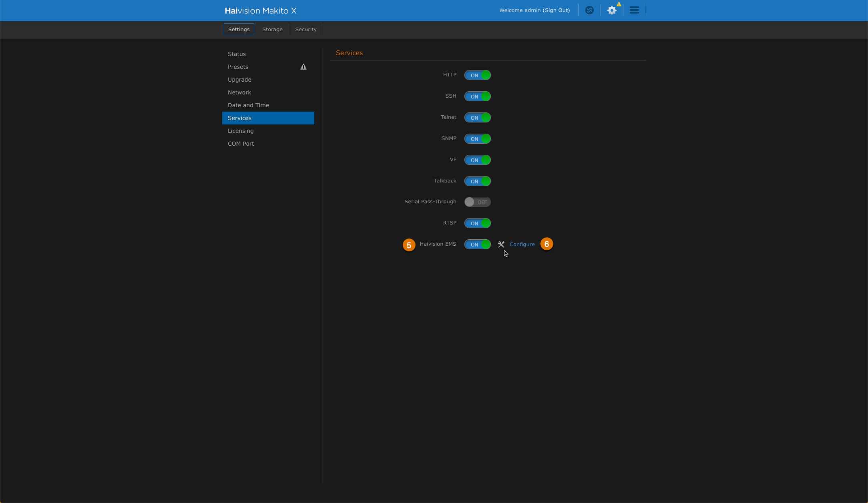Open the Network settings page

click(x=239, y=92)
